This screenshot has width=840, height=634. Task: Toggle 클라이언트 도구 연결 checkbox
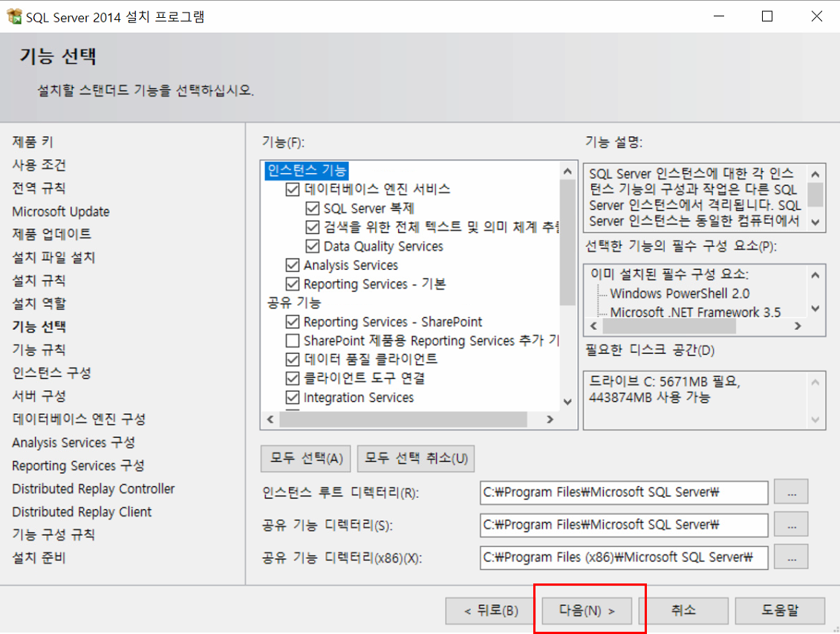click(293, 378)
